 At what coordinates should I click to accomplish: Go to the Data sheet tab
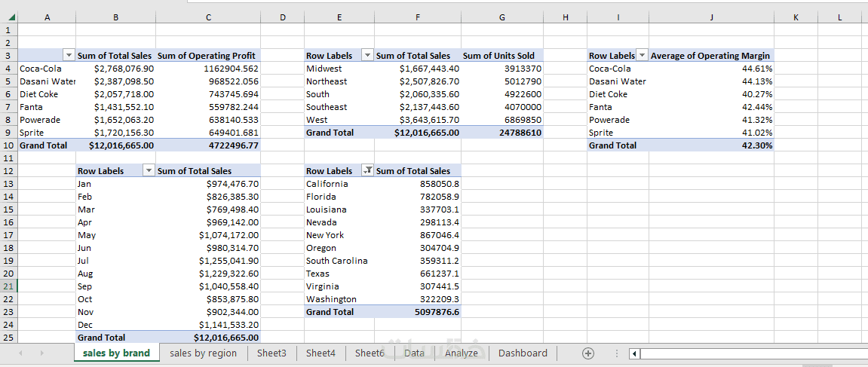click(414, 353)
